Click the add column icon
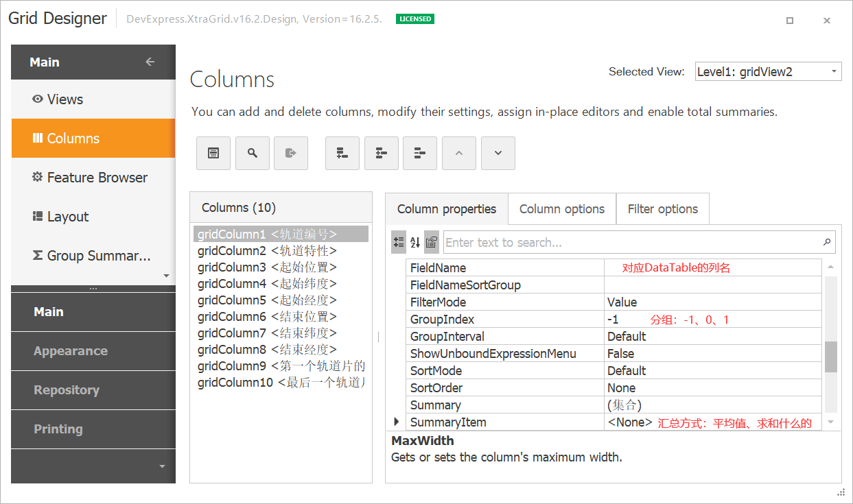This screenshot has width=853, height=504. click(x=342, y=153)
